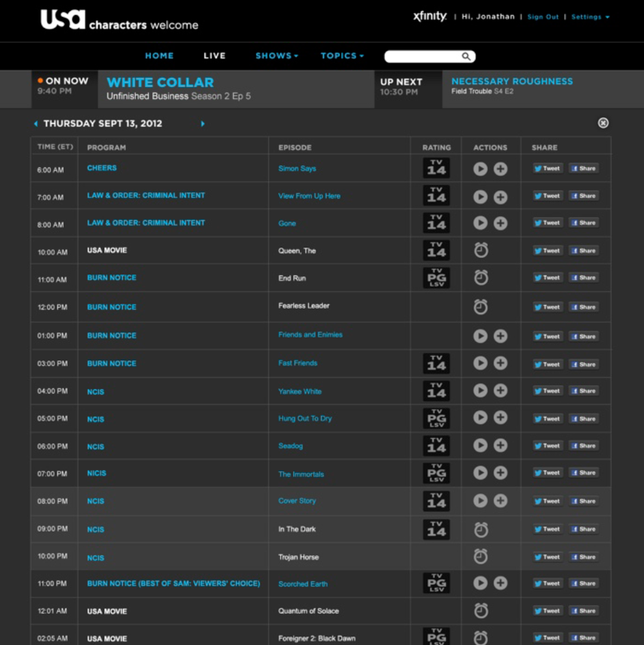Add Friends and Enimies with plus icon
644x645 pixels.
click(500, 336)
